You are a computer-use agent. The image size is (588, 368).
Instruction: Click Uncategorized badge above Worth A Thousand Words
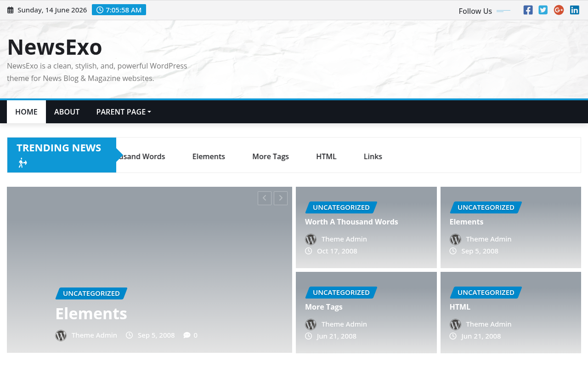[x=341, y=207]
